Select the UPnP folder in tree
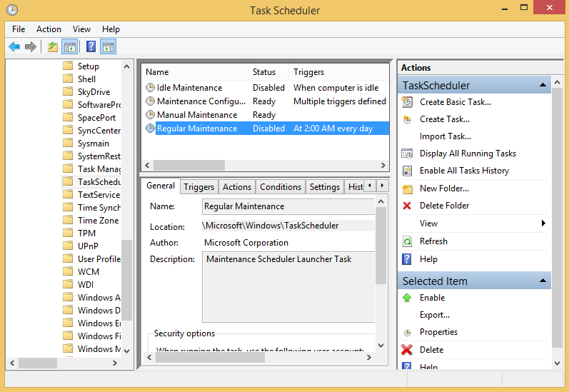Screen dimensions: 569x392 coord(88,246)
